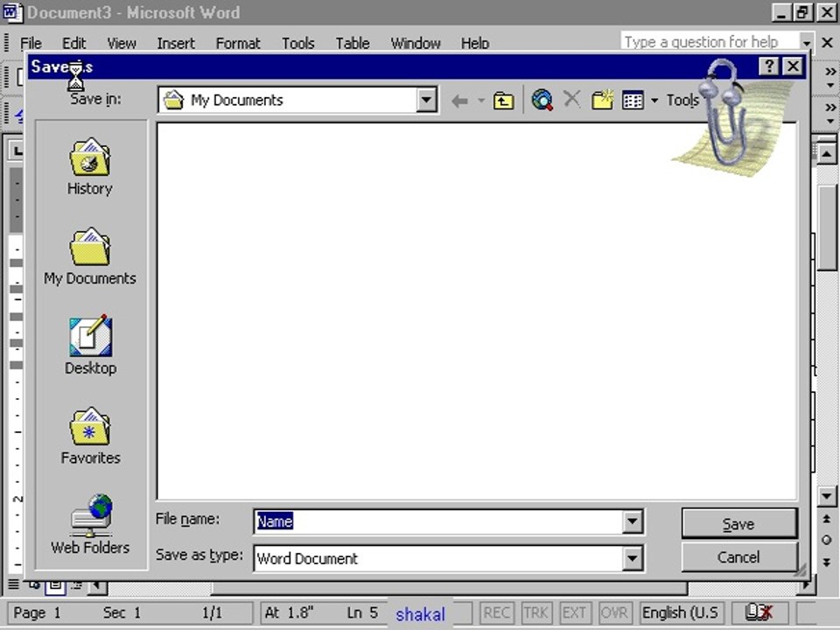Click the Word vertical scrollbar thumb
Image resolution: width=840 pixels, height=630 pixels.
point(827,227)
